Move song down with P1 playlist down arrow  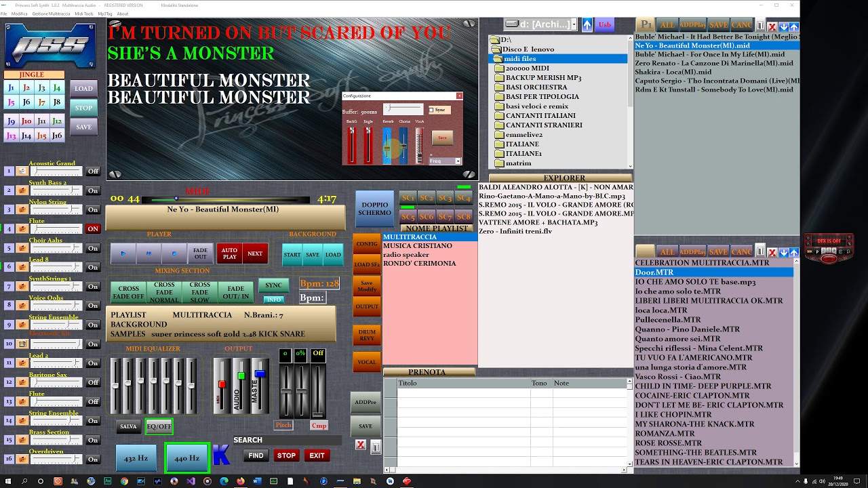(783, 26)
